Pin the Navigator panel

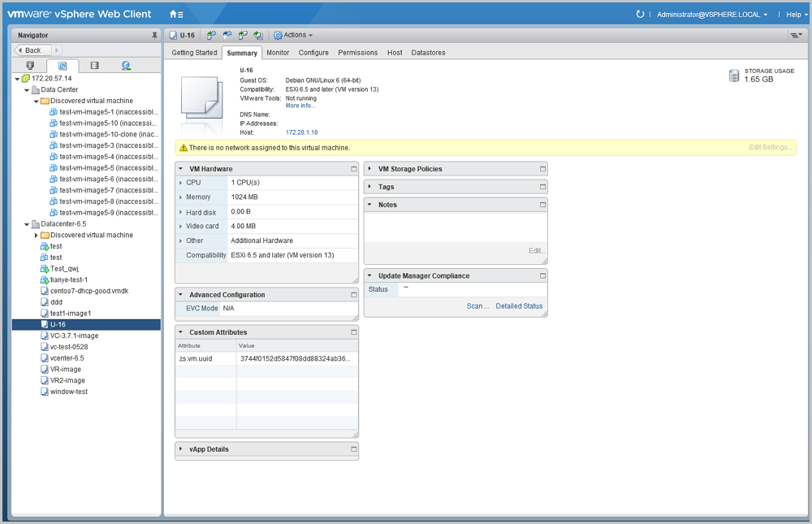click(x=154, y=36)
